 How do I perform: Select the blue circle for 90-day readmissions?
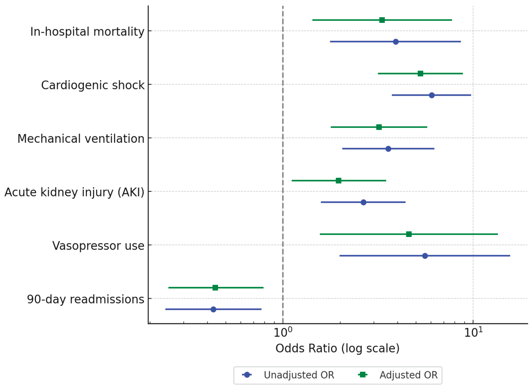(x=213, y=310)
